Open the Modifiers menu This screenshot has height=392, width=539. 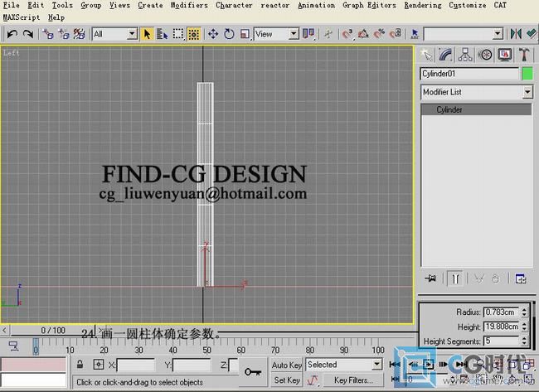click(x=189, y=5)
